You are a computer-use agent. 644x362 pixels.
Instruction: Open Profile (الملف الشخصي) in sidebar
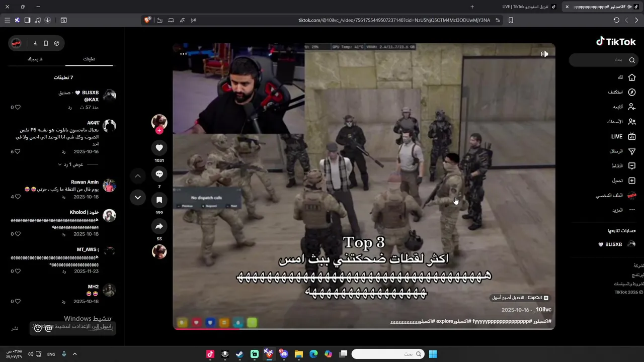tap(616, 195)
